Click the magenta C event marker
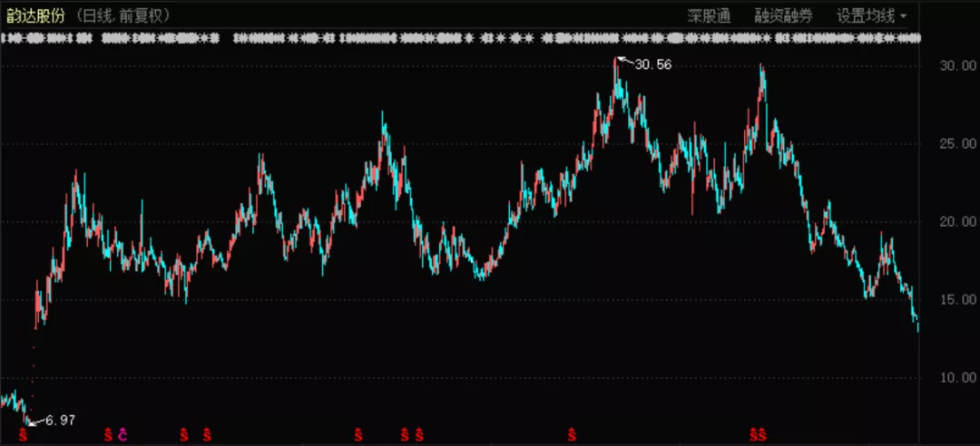This screenshot has width=980, height=446. pyautogui.click(x=122, y=436)
